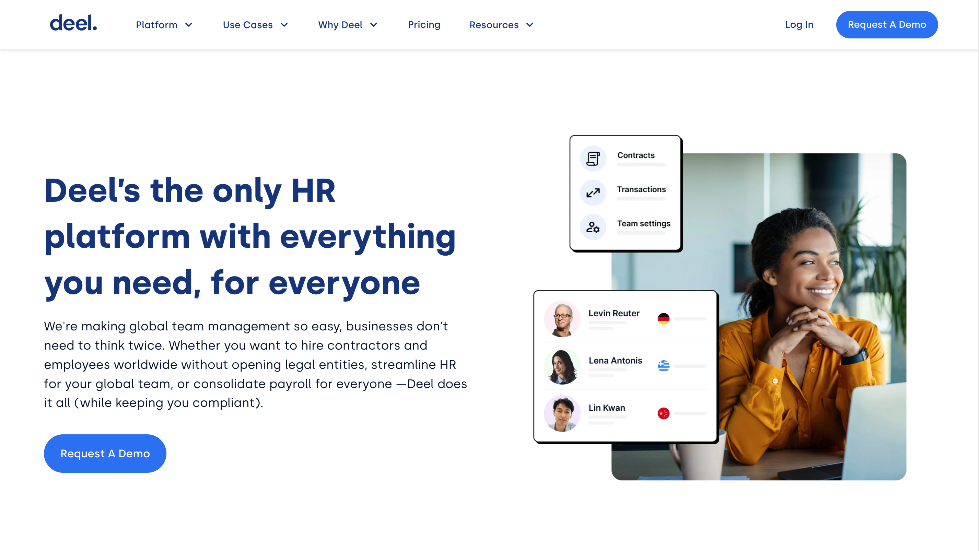This screenshot has width=980, height=551.
Task: Click the Team settings label
Action: pos(643,224)
